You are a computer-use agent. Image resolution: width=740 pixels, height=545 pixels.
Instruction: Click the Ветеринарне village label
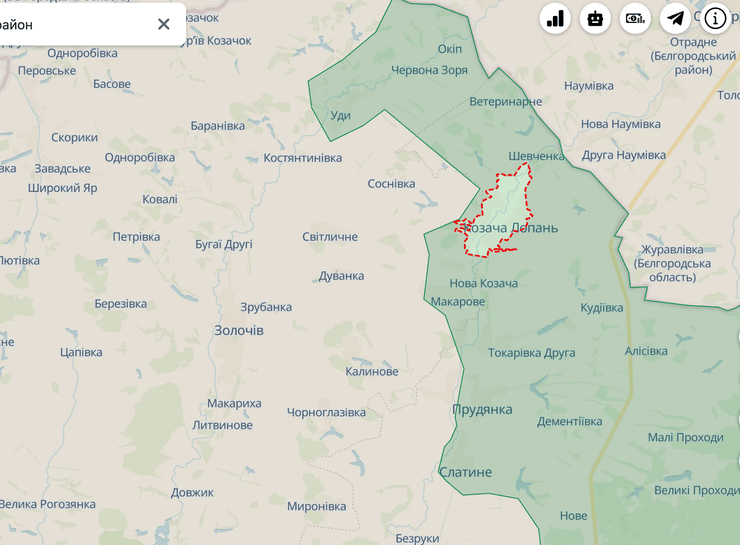click(506, 102)
